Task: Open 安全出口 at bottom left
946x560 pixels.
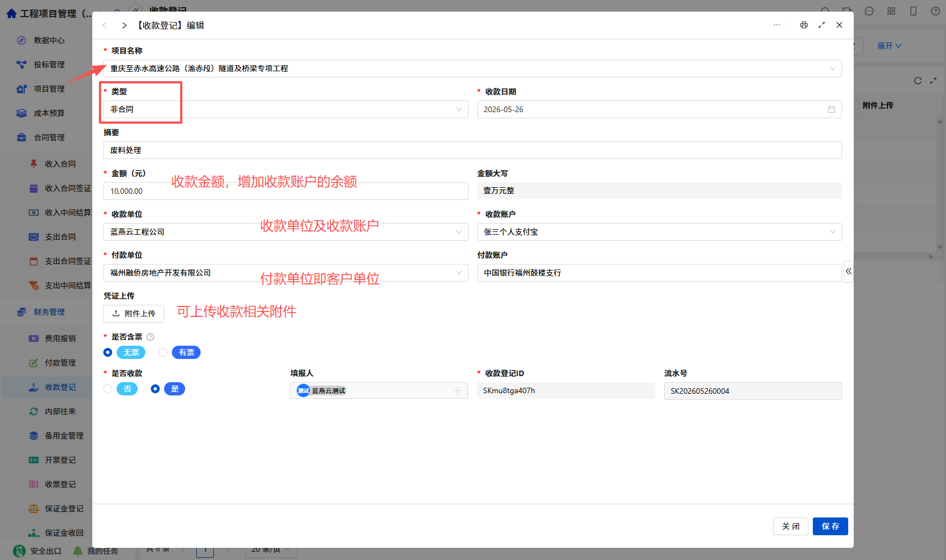Action: (x=37, y=551)
